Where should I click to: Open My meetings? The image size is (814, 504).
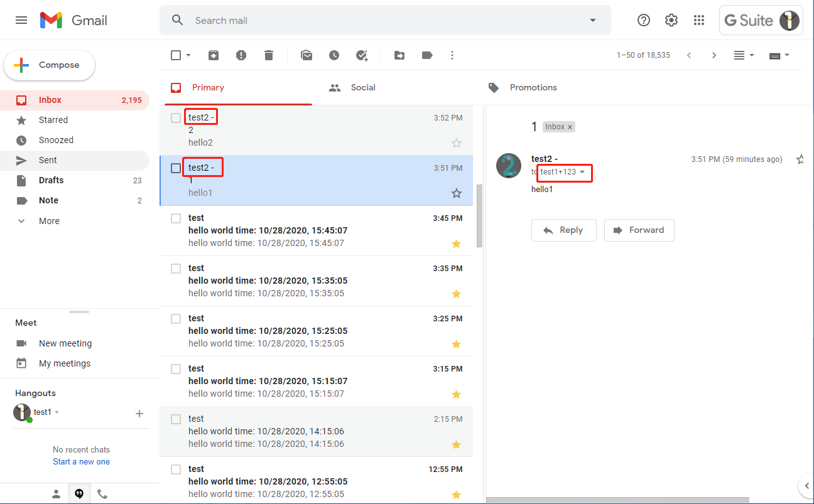coord(65,363)
